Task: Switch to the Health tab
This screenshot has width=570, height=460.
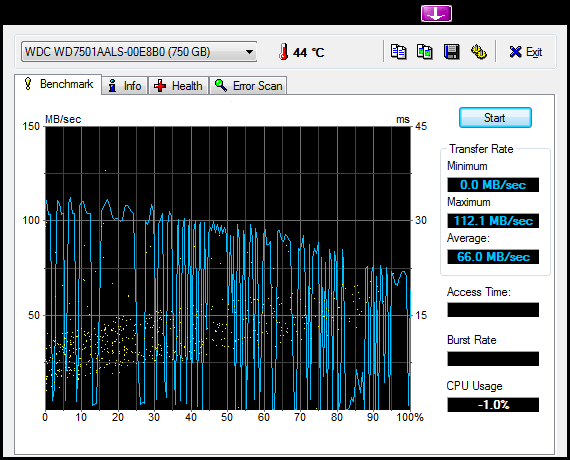Action: click(x=178, y=86)
